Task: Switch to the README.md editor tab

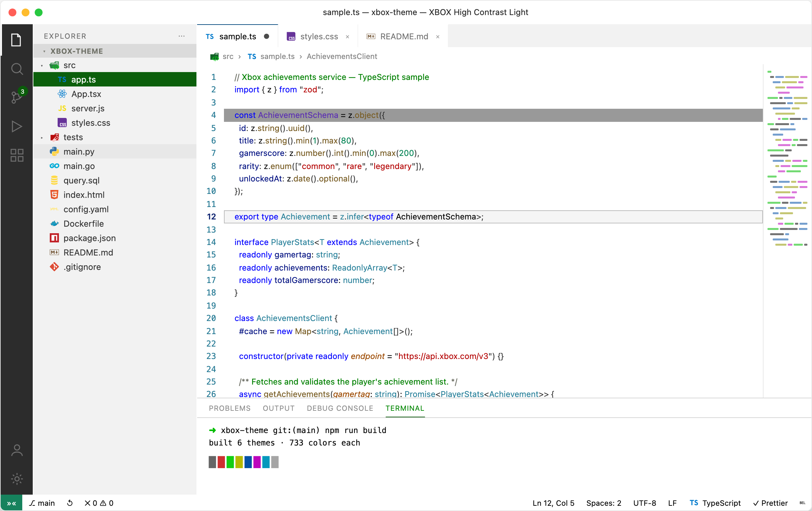Action: pos(403,36)
